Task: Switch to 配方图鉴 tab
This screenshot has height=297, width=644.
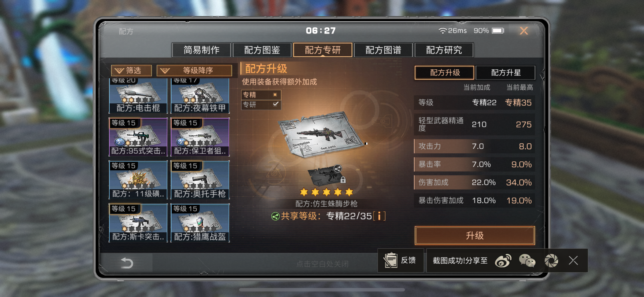Action: click(262, 50)
